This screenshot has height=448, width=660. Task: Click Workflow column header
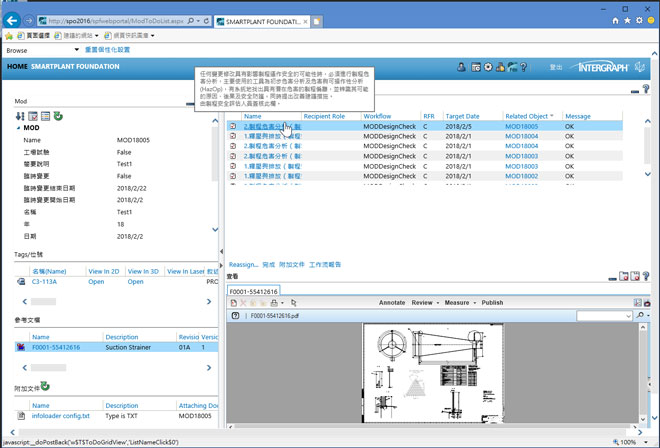click(377, 116)
